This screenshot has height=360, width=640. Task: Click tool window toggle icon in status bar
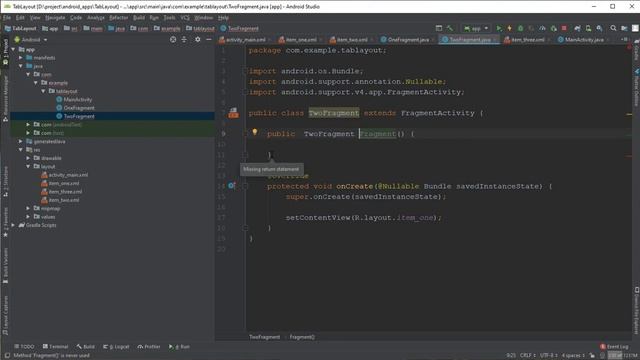[x=7, y=356]
